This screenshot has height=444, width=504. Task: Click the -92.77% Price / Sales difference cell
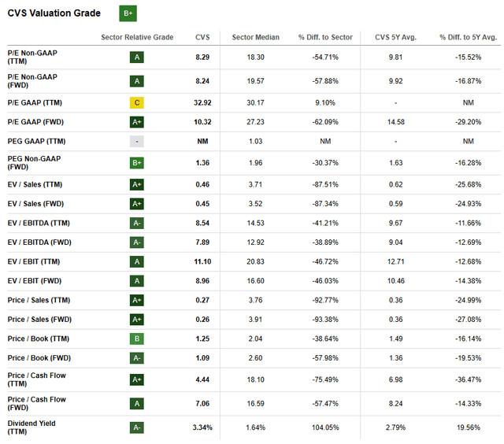tap(325, 301)
